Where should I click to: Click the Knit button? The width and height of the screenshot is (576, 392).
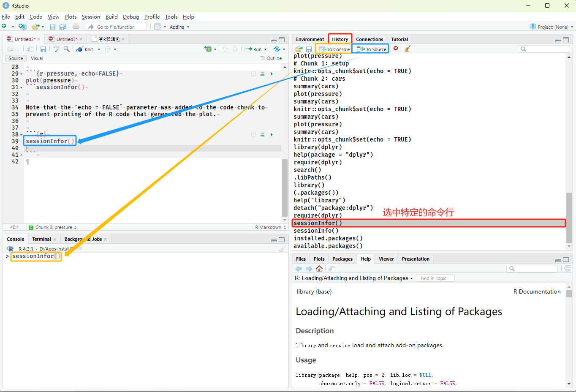click(x=84, y=49)
